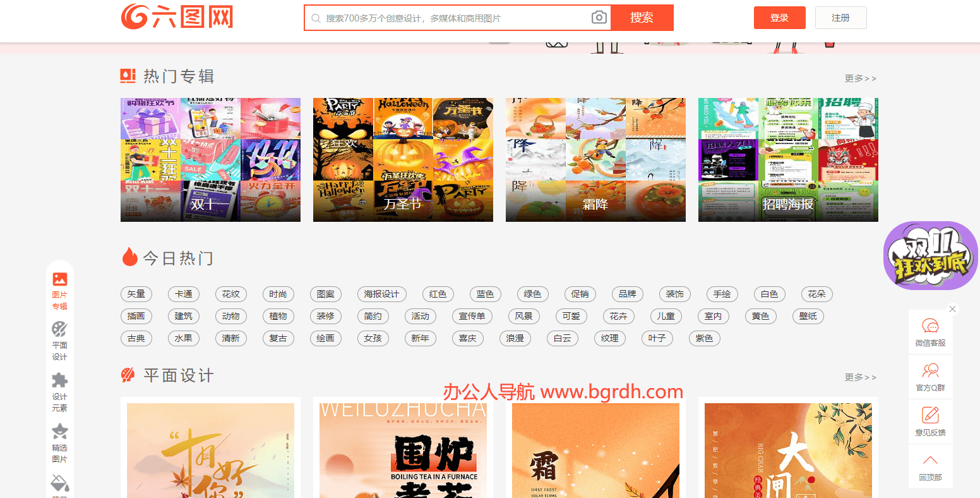980x498 pixels.
Task: Focus the search input field
Action: (455, 18)
